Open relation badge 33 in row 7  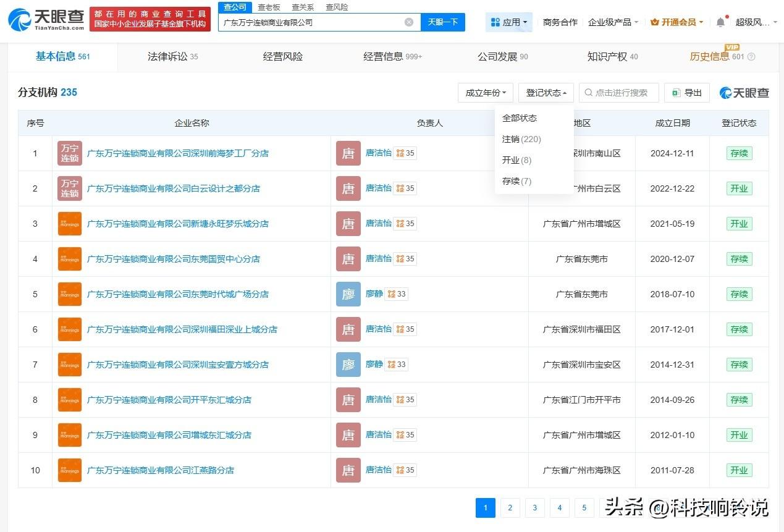[x=397, y=365]
